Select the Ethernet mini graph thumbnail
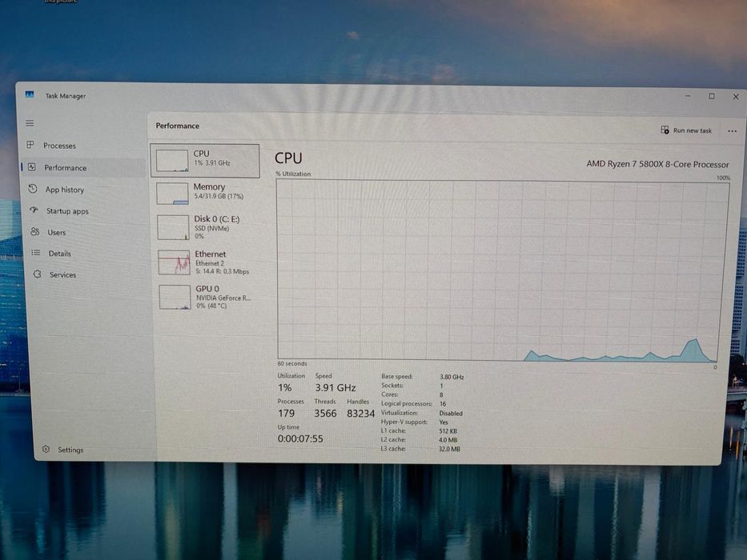 [x=175, y=262]
